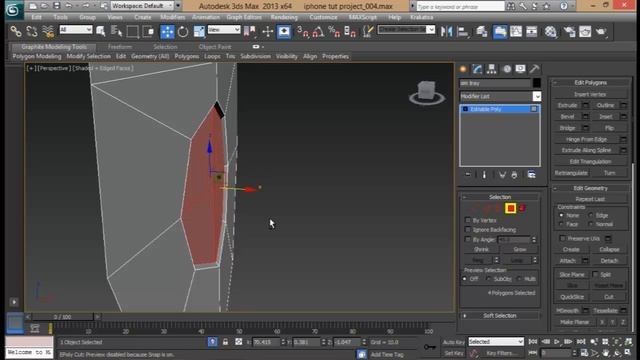Image resolution: width=640 pixels, height=360 pixels.
Task: Activate the Select and Rotate tool
Action: point(183,31)
